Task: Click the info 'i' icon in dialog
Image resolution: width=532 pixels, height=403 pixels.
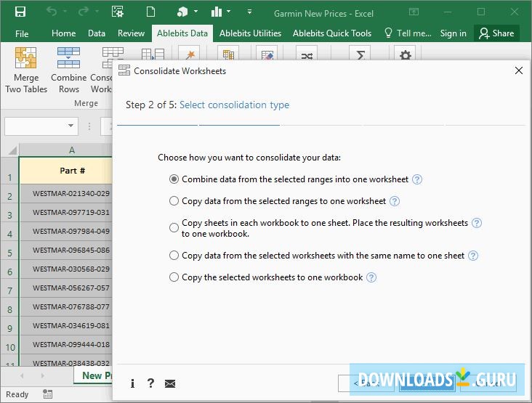Action: click(133, 383)
